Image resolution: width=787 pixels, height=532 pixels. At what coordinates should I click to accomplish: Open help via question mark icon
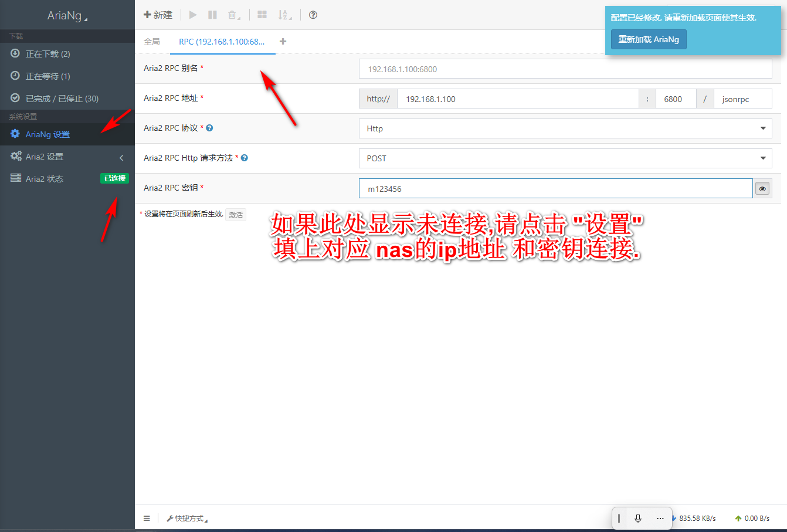[313, 15]
